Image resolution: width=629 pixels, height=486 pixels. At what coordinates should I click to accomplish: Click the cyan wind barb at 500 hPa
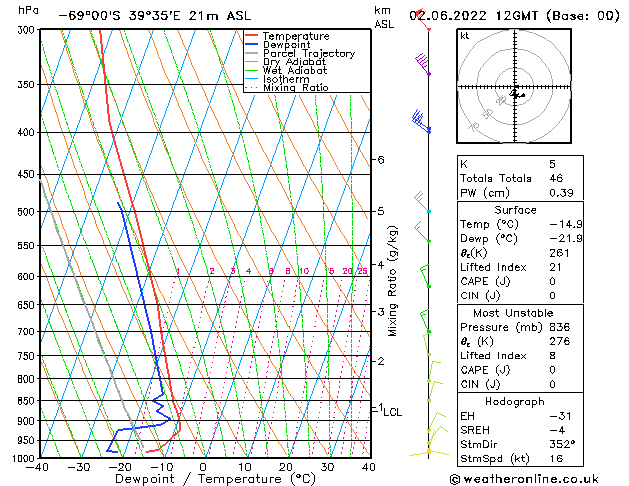click(x=422, y=202)
